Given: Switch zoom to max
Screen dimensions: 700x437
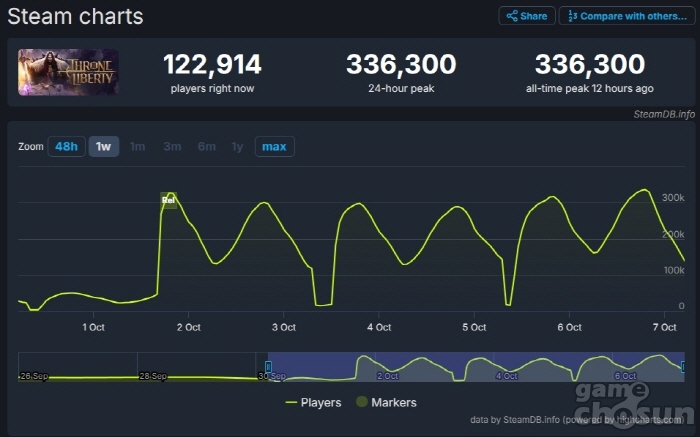Looking at the screenshot, I should coord(275,146).
